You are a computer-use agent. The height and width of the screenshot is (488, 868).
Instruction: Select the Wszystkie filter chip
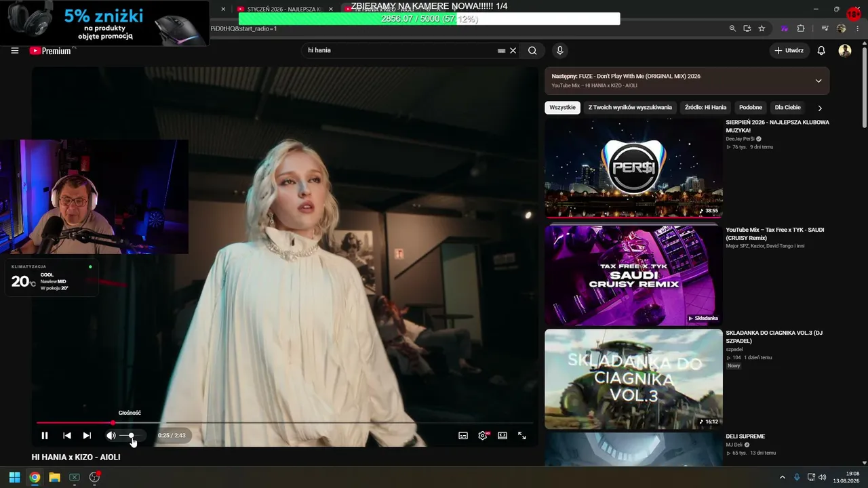point(563,107)
